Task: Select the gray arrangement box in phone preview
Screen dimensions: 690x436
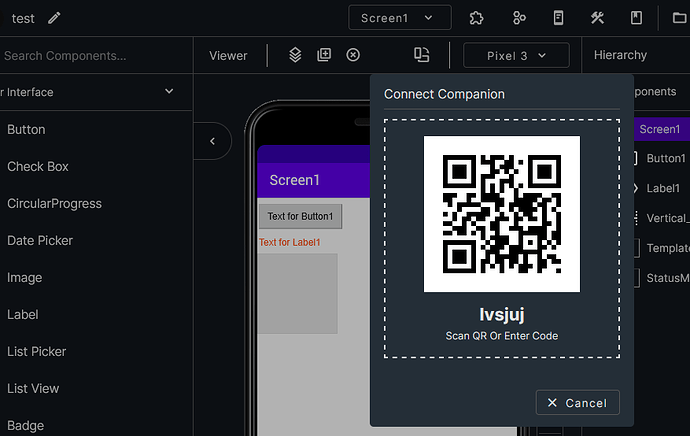Action: coord(297,293)
